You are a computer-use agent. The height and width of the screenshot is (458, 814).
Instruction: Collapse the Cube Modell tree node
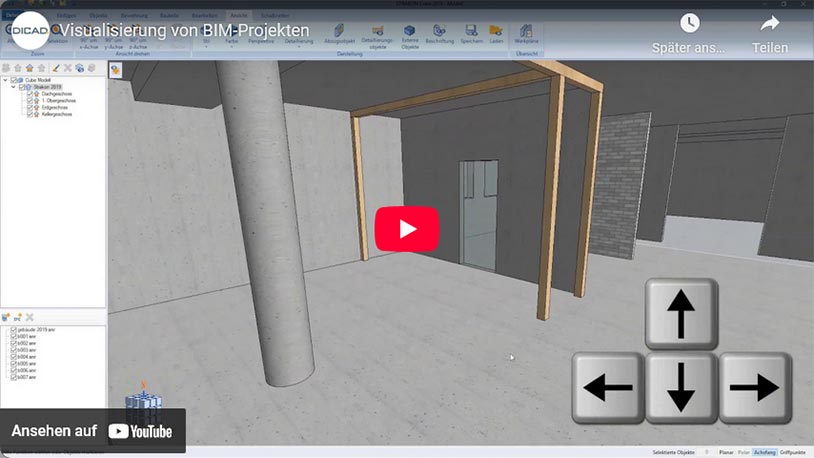click(6, 80)
